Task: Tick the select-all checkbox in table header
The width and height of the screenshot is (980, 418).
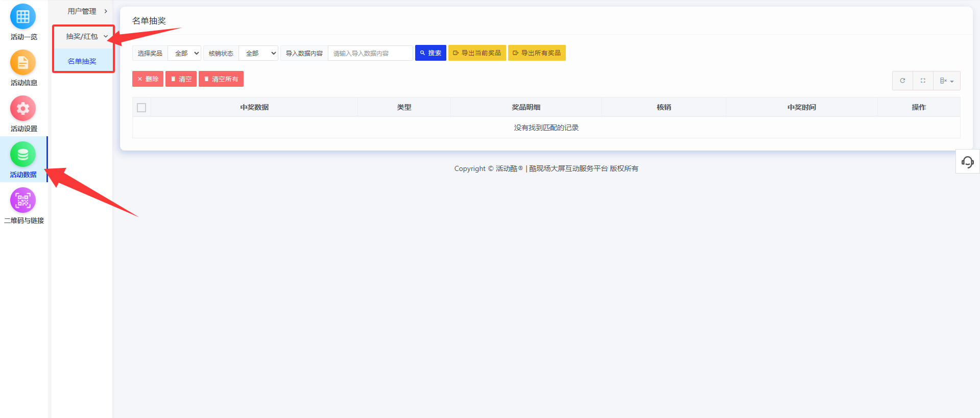Action: click(x=141, y=107)
